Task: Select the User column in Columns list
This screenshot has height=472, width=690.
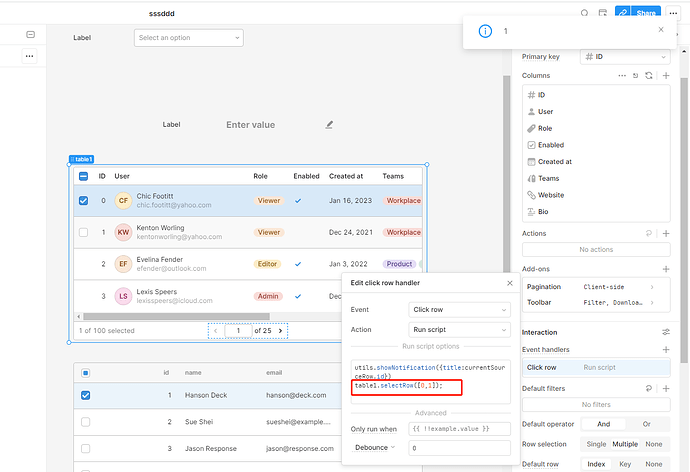Action: 596,112
